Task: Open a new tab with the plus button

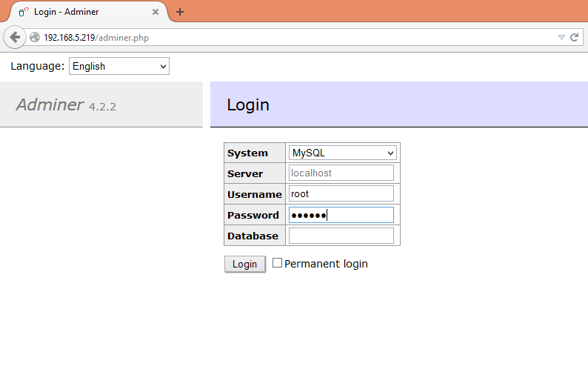Action: click(180, 12)
